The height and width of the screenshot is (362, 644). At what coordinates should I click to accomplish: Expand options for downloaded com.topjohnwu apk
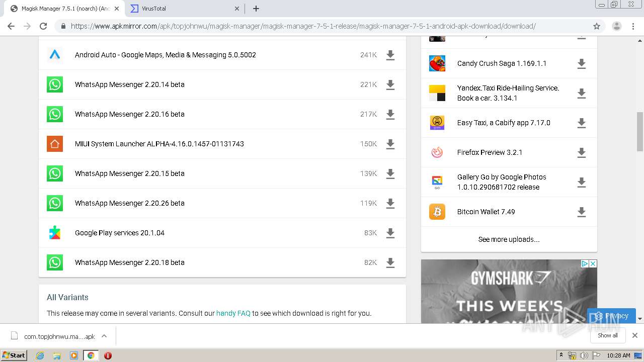tap(104, 336)
